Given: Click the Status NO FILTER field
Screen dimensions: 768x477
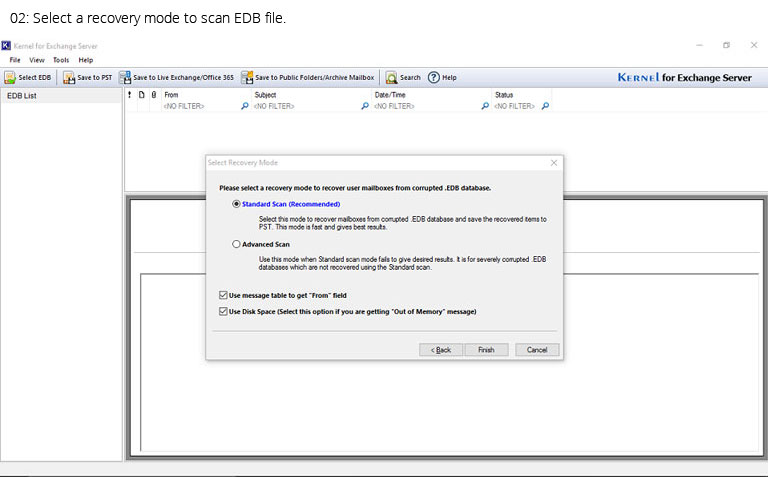Looking at the screenshot, I should [x=516, y=106].
